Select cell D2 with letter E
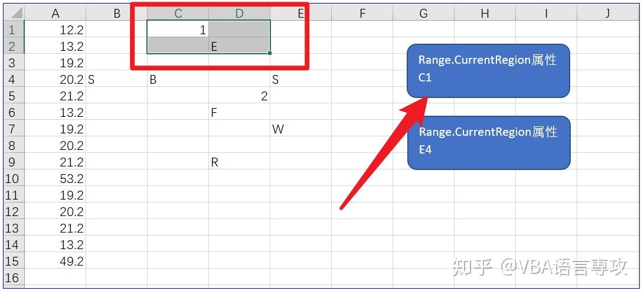644x294 pixels. pos(239,46)
